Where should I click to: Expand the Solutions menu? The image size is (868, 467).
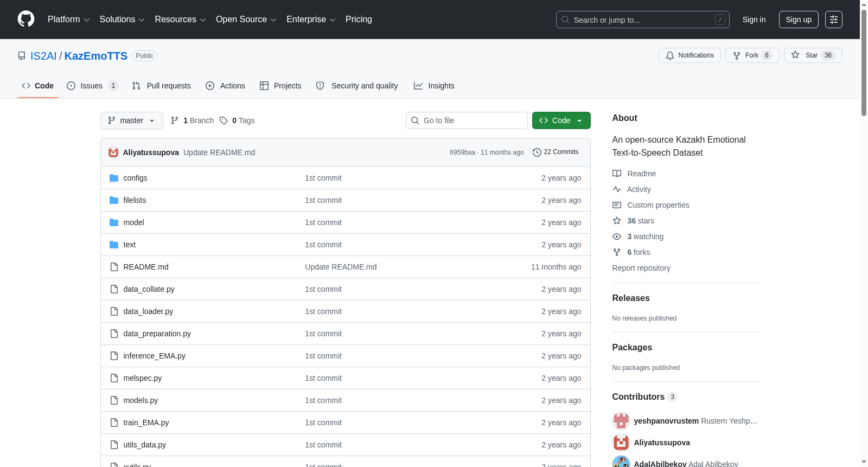pyautogui.click(x=122, y=20)
